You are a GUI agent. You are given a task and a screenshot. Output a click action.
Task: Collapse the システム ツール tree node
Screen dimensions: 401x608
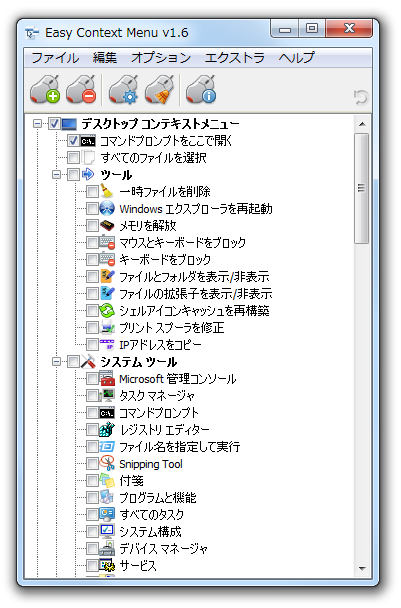point(56,362)
